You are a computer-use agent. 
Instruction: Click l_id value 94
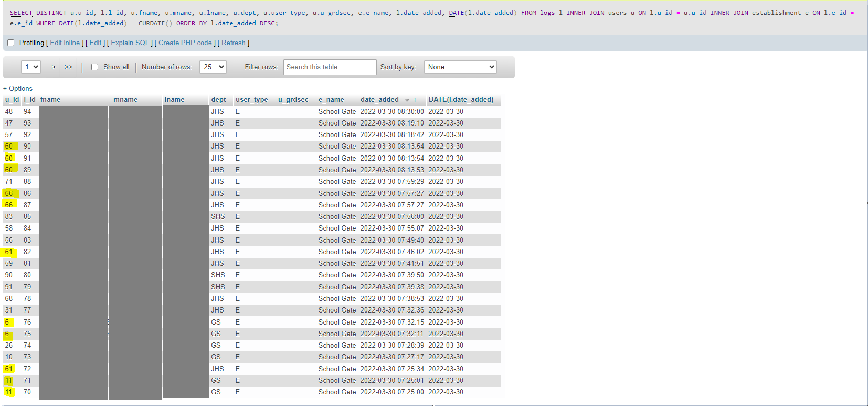coord(27,111)
